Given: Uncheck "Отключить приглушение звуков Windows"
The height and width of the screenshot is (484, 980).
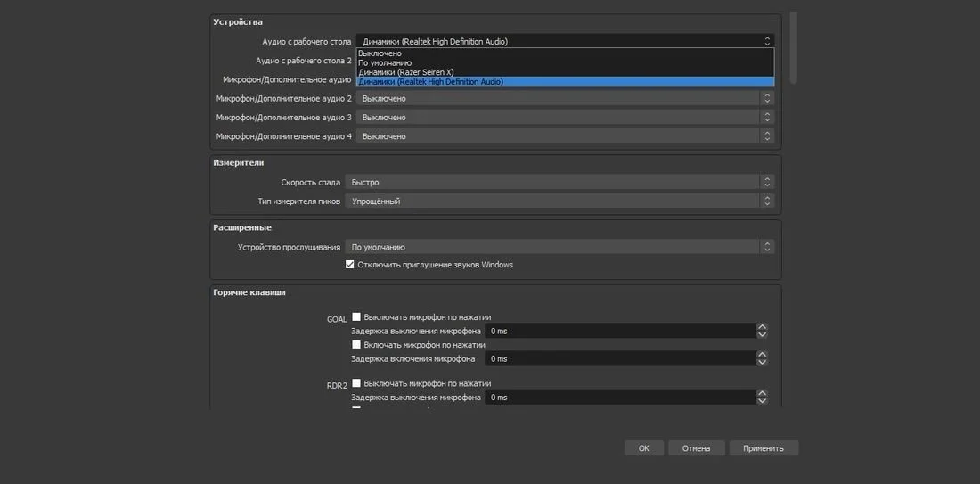Looking at the screenshot, I should click(x=349, y=265).
